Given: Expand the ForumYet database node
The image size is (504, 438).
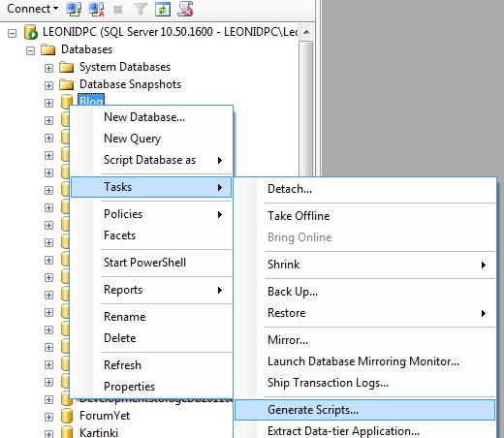Looking at the screenshot, I should coord(48,417).
